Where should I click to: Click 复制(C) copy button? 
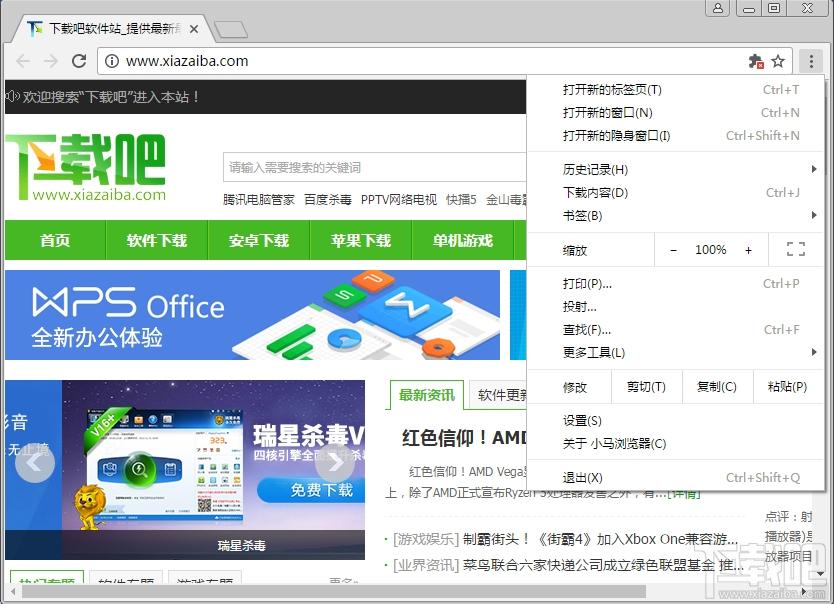tap(717, 387)
